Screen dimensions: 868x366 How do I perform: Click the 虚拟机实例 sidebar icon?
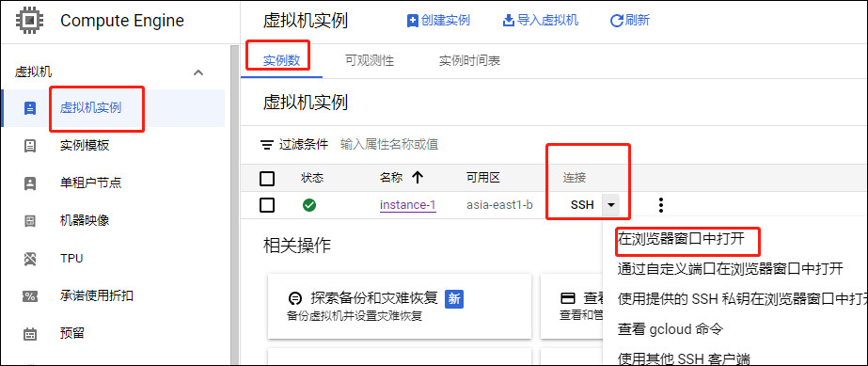(30, 108)
